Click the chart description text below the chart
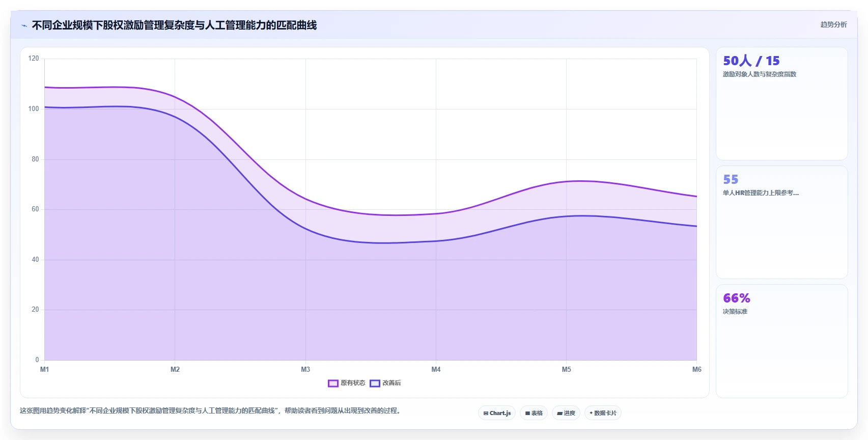The image size is (868, 440). [211, 410]
